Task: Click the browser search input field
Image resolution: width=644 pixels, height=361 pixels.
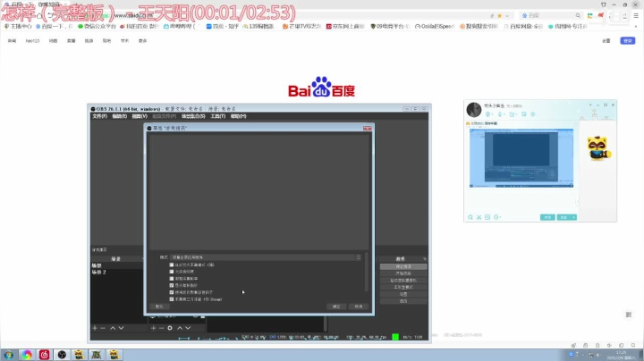Action: point(550,15)
